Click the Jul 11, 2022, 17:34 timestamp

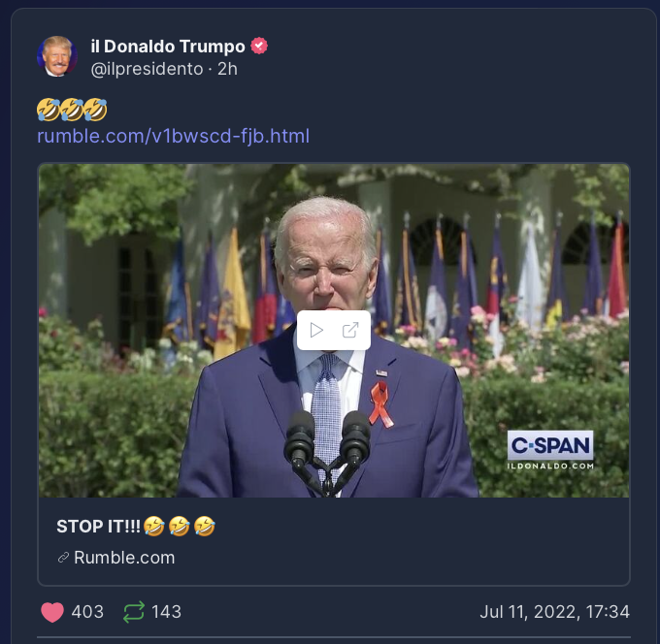555,612
